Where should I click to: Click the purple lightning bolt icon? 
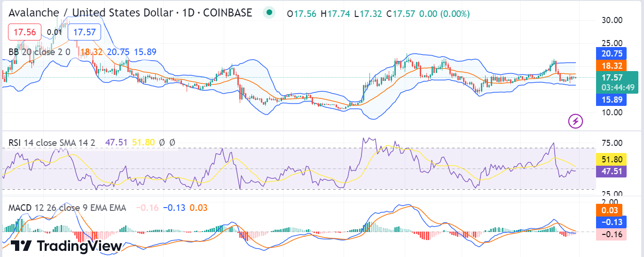click(x=576, y=121)
